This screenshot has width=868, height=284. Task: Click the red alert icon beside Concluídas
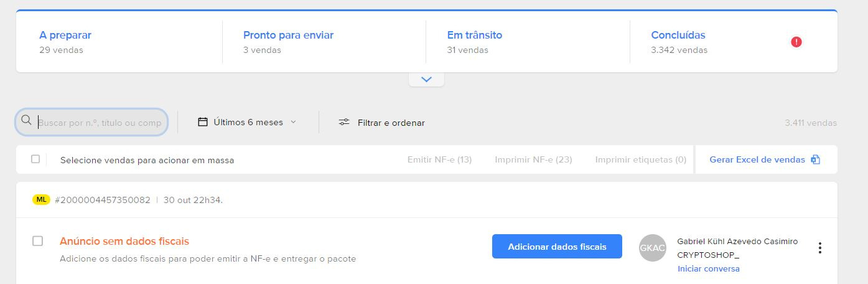coord(796,42)
